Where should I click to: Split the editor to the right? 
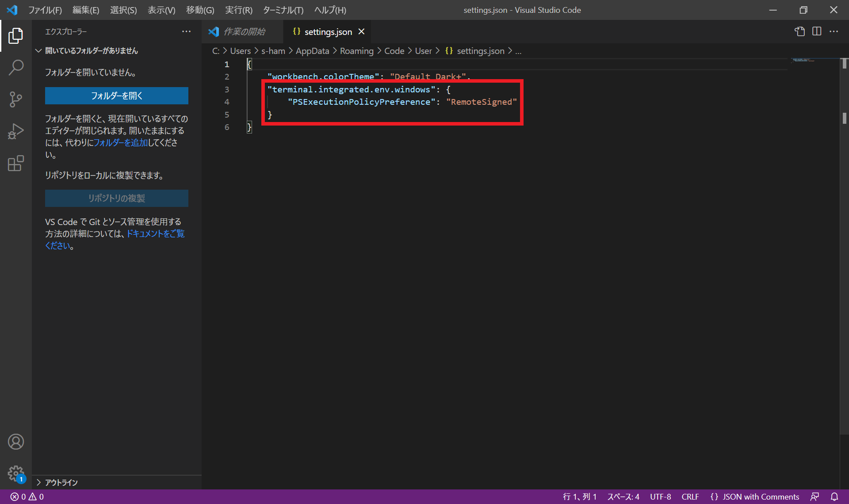pyautogui.click(x=817, y=31)
